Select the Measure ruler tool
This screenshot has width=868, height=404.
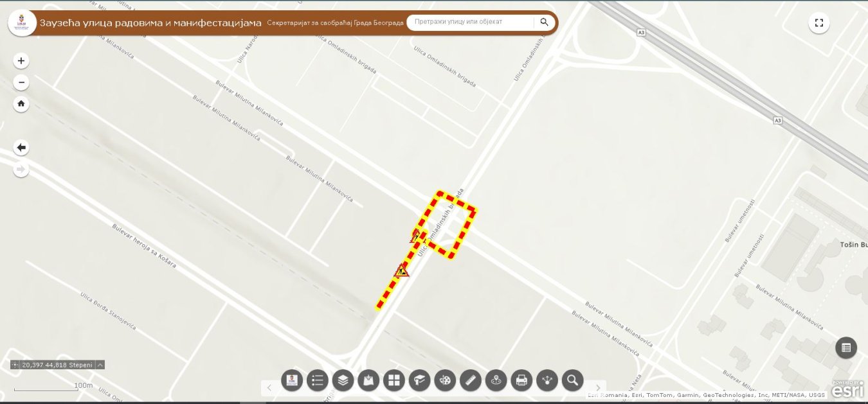tap(471, 380)
